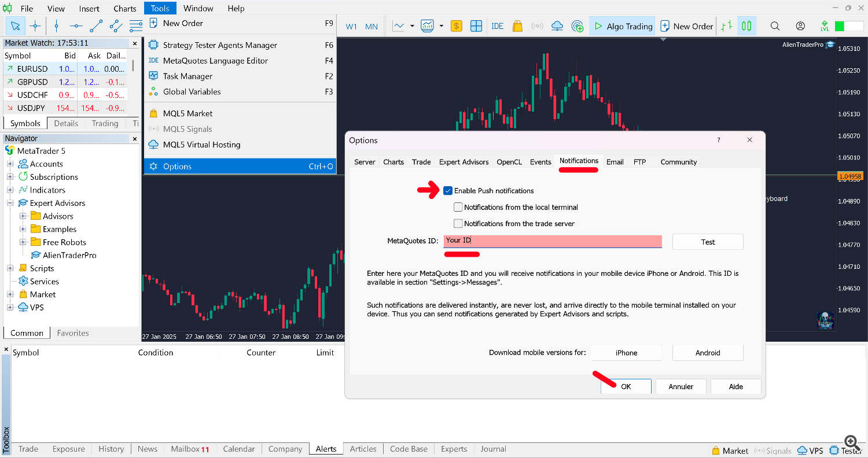Switch to Email tab in Options
868x458 pixels.
click(x=615, y=162)
